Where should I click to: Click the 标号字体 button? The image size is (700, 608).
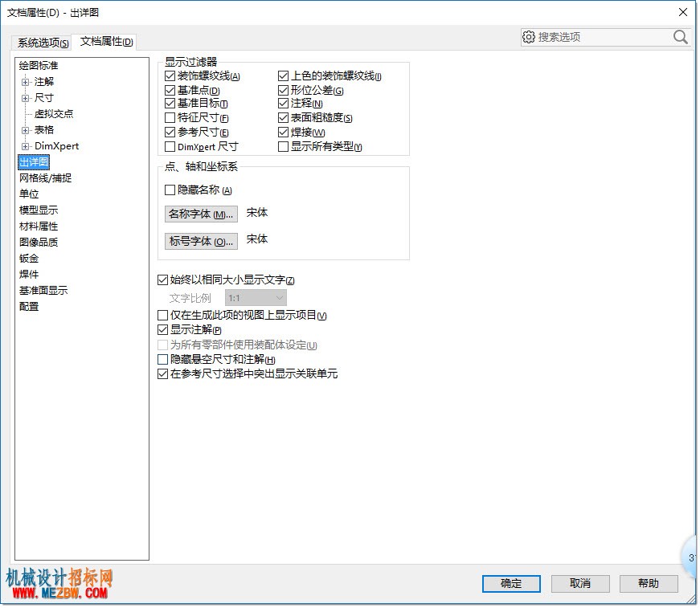202,242
